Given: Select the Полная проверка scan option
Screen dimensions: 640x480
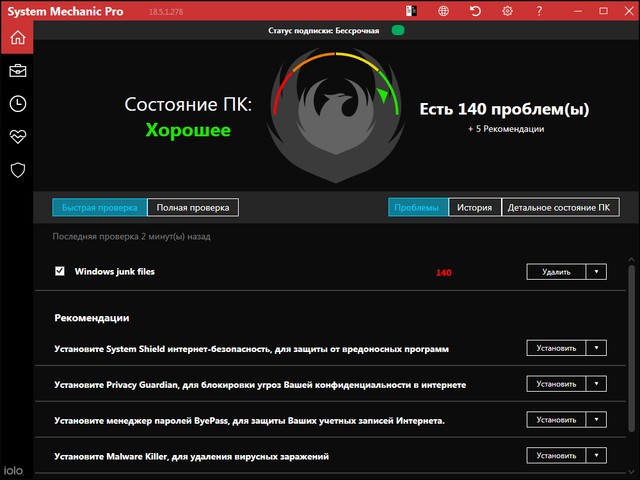Looking at the screenshot, I should 193,208.
